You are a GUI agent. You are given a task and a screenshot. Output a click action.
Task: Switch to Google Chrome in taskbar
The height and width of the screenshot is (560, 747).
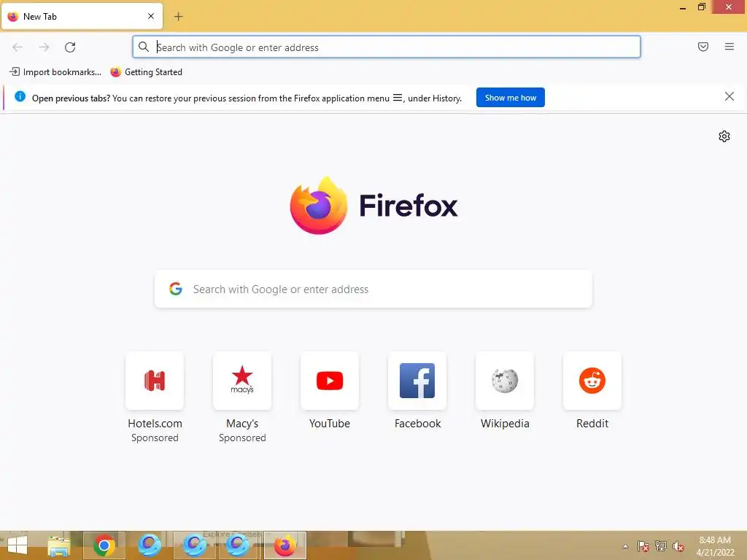coord(104,545)
